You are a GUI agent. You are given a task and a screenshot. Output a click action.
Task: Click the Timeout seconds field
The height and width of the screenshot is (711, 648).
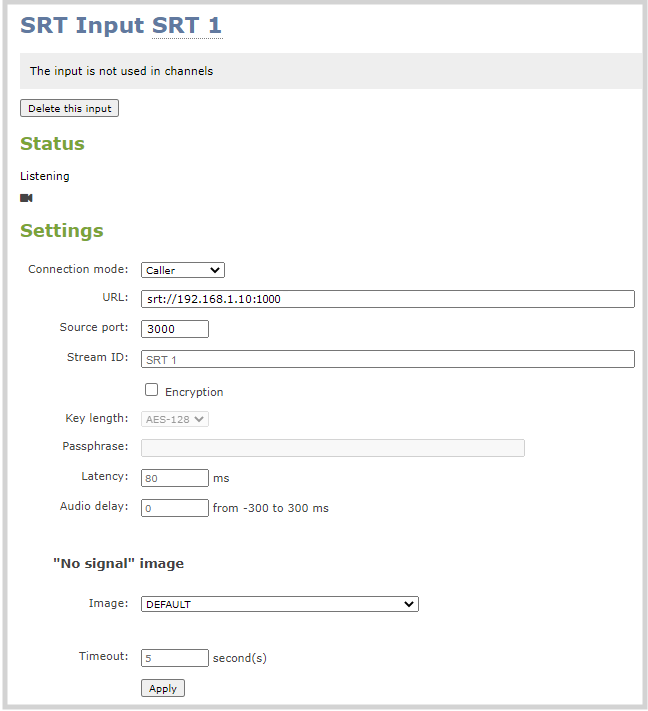coord(175,658)
